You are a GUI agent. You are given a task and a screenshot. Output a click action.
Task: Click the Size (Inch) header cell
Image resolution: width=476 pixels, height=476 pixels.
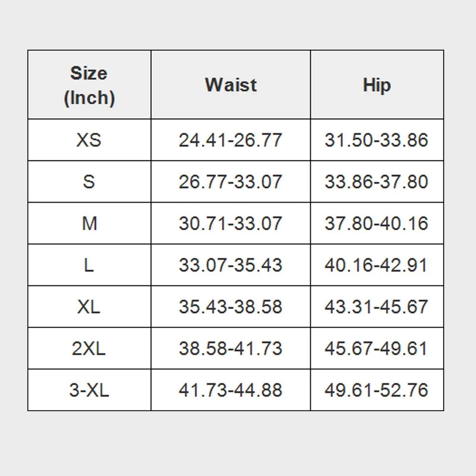click(x=89, y=85)
